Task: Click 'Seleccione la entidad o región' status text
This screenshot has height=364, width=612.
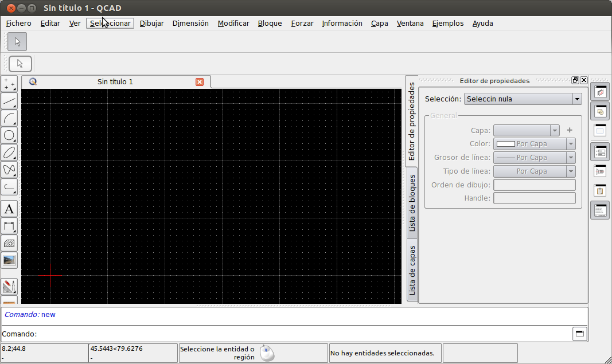Action: click(x=217, y=353)
